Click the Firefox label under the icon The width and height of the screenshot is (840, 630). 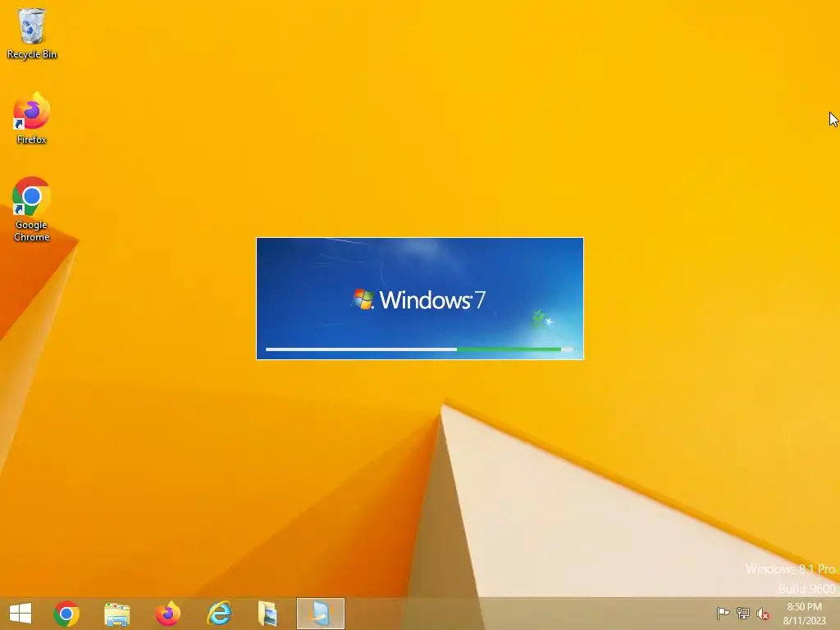[32, 139]
